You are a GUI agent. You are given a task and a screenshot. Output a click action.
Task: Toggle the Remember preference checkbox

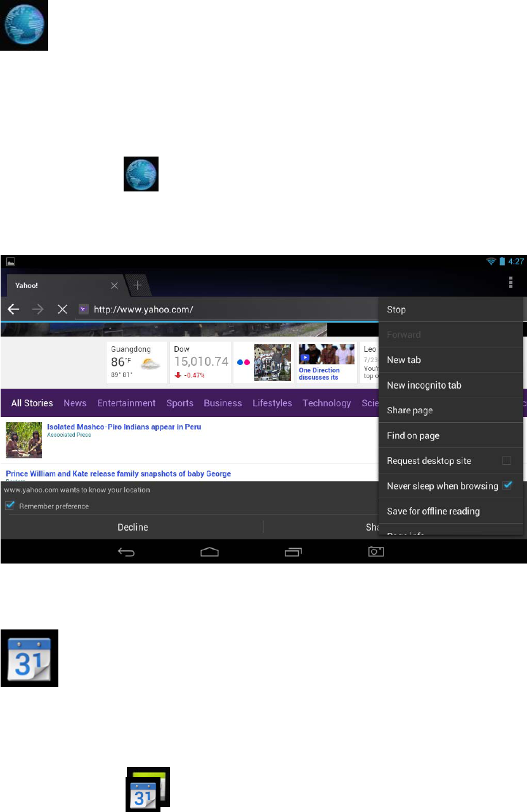coord(10,506)
